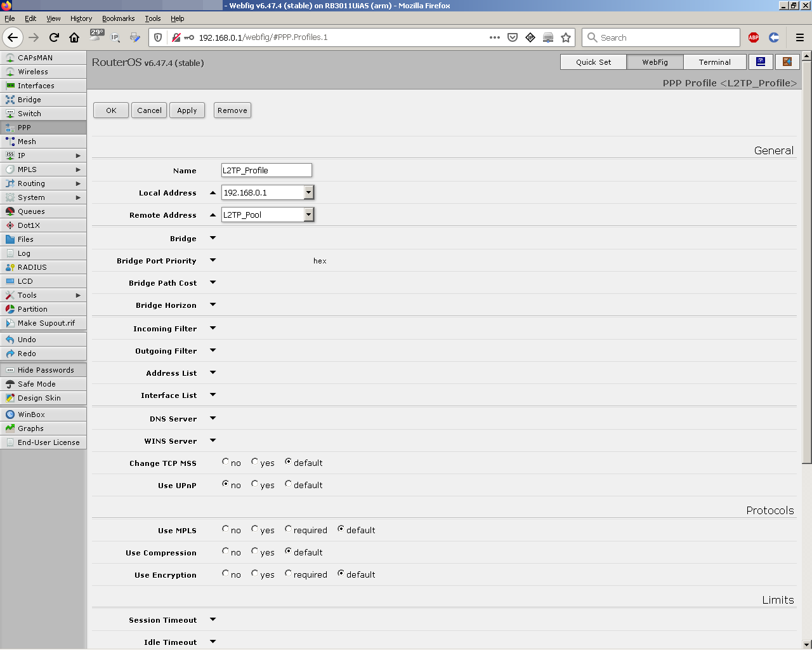Set Use MPLS to required
Screen dimensions: 812x650
(288, 529)
